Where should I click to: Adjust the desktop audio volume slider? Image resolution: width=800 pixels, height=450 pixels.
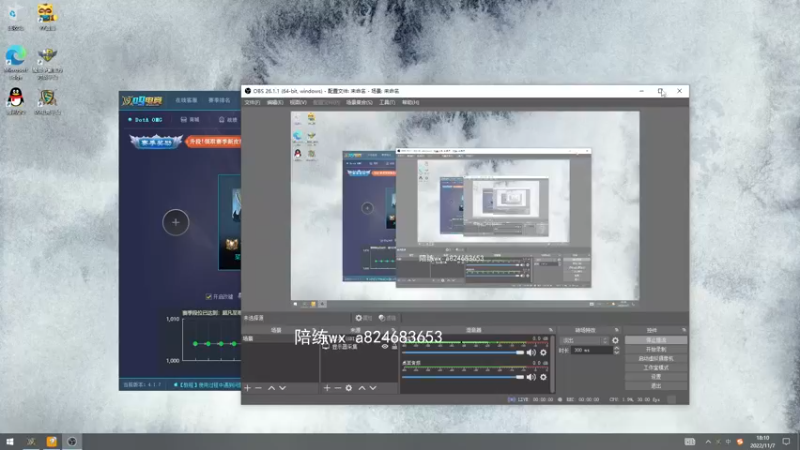[x=463, y=377]
